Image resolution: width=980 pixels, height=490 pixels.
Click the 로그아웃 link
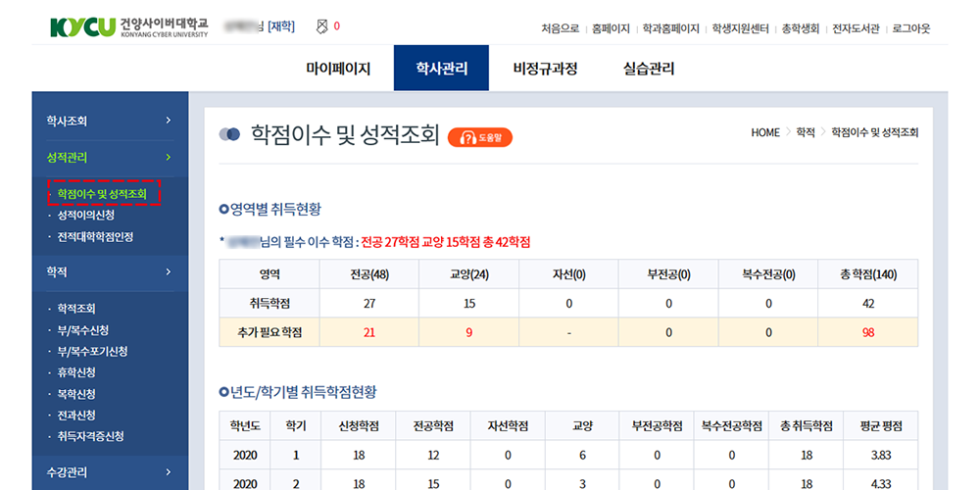click(x=911, y=28)
